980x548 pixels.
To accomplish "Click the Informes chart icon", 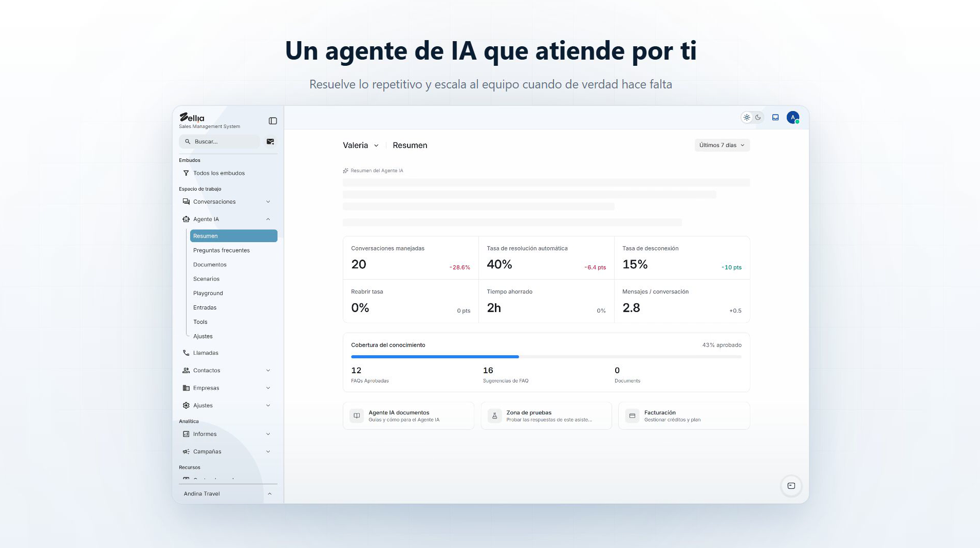I will (186, 434).
